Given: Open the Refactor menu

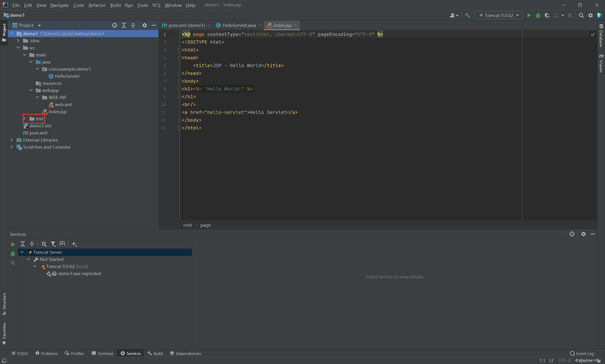Looking at the screenshot, I should pos(97,5).
